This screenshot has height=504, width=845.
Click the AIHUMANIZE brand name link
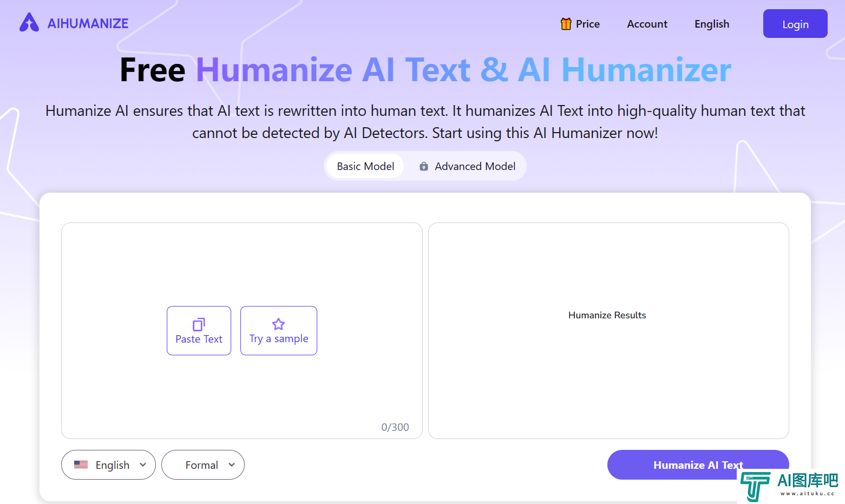pos(88,23)
